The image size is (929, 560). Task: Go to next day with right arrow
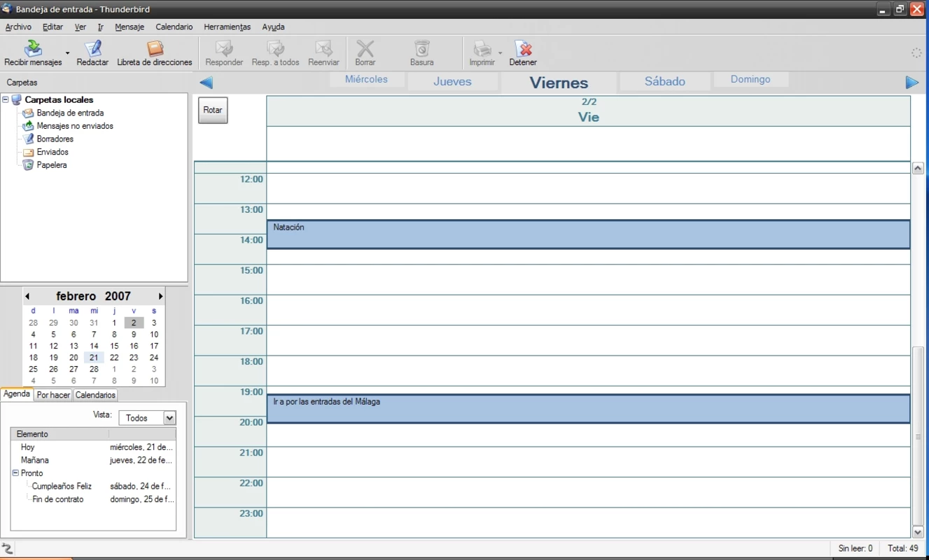point(911,83)
